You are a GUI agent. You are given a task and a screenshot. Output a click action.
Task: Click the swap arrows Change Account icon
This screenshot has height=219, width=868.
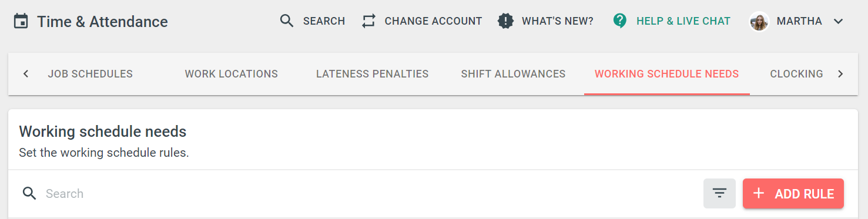click(x=368, y=21)
